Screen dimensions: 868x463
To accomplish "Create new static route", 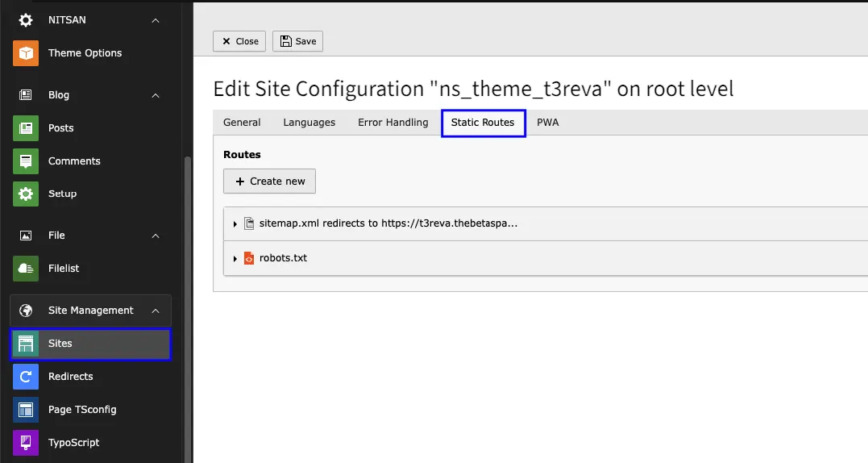I will pyautogui.click(x=270, y=181).
